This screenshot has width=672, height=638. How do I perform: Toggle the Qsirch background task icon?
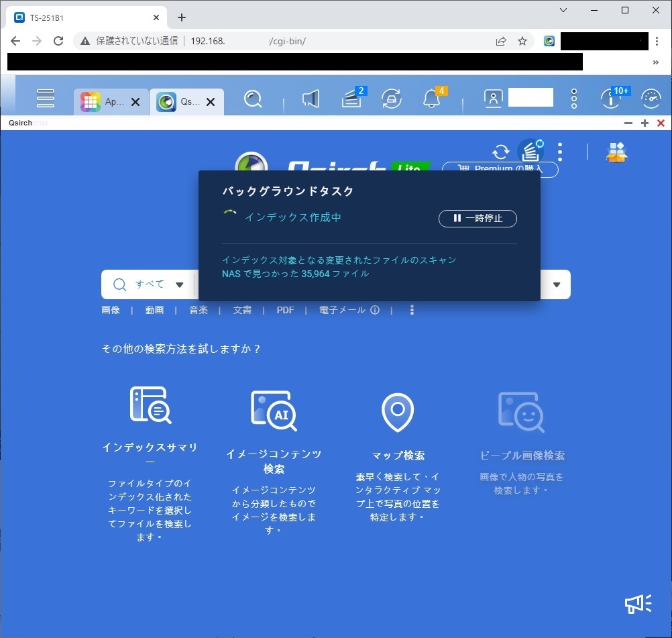point(530,151)
